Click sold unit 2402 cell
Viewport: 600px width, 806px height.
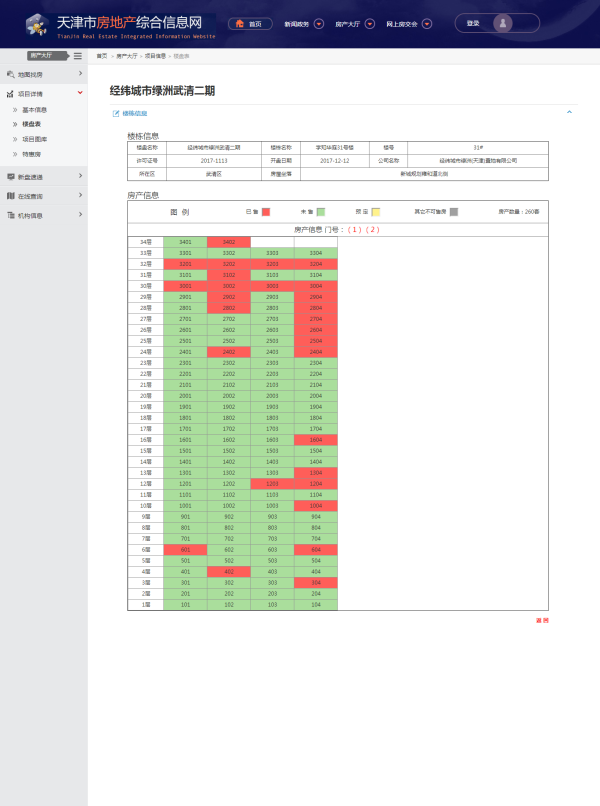(x=229, y=352)
